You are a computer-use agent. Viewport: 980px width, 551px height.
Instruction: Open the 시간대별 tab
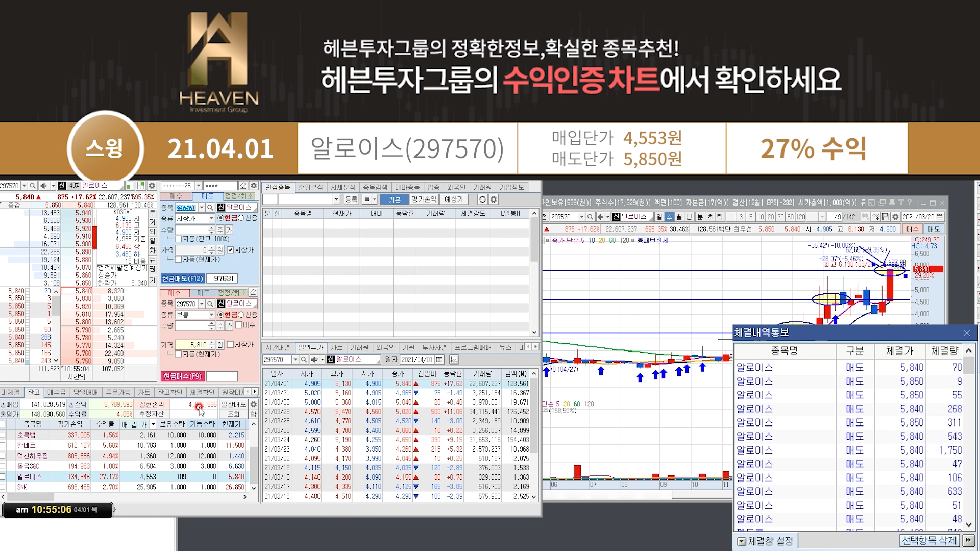tap(278, 347)
